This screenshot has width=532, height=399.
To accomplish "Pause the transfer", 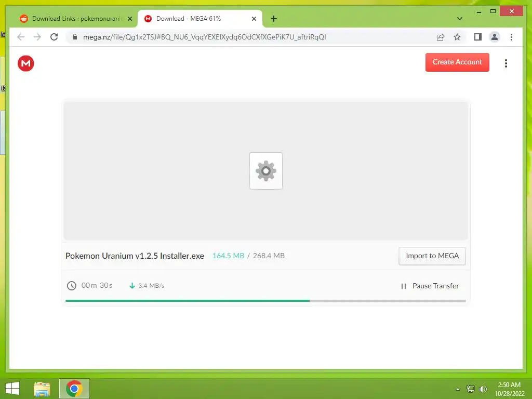I will (x=430, y=286).
